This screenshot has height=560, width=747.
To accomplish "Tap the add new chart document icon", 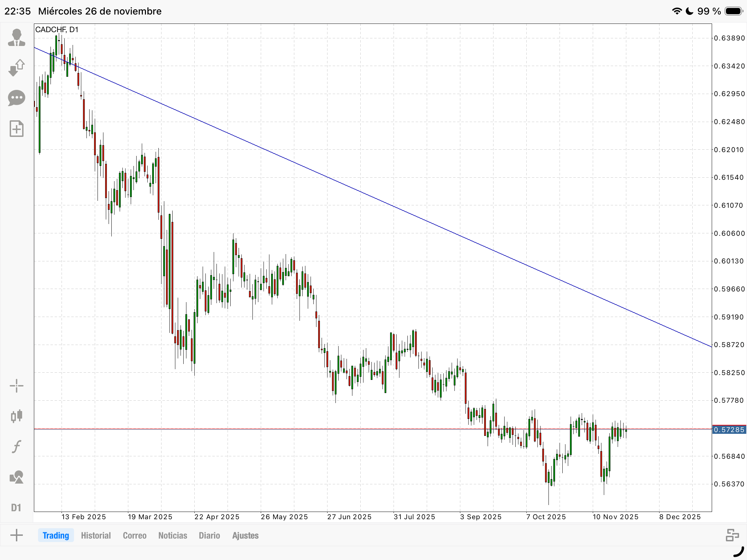I will pos(16,129).
